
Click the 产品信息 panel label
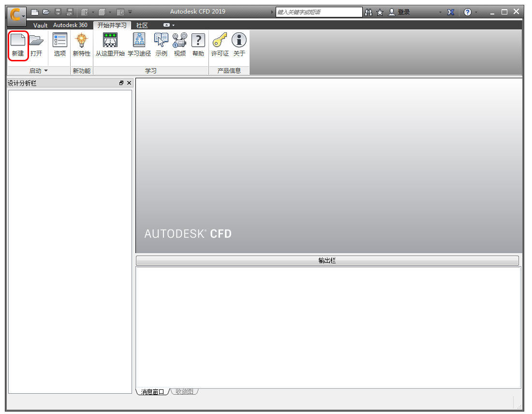click(229, 71)
